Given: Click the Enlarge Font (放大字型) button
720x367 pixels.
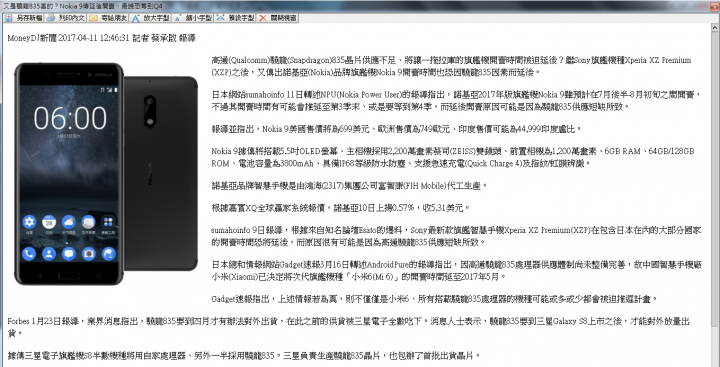Looking at the screenshot, I should click(150, 18).
